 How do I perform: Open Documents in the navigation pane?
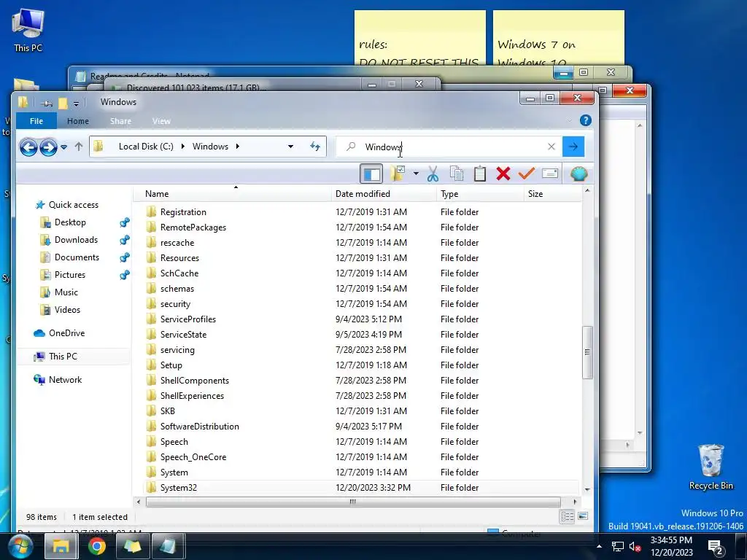[77, 257]
